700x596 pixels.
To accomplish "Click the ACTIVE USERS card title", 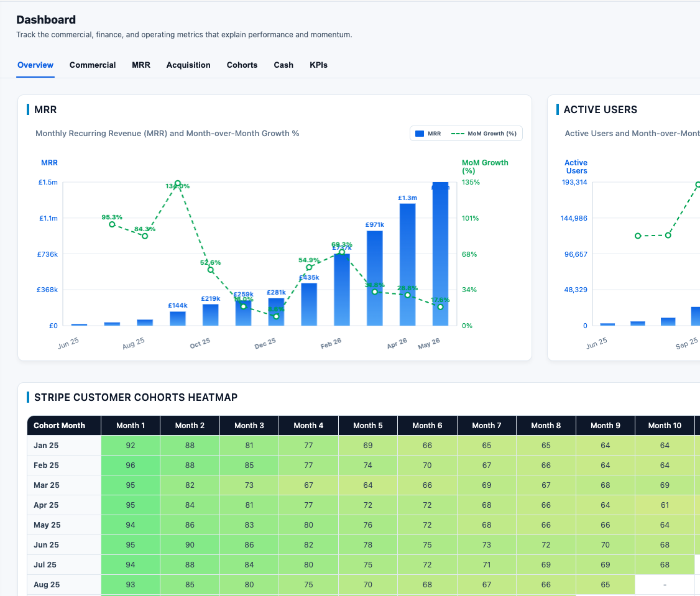I will pyautogui.click(x=601, y=110).
